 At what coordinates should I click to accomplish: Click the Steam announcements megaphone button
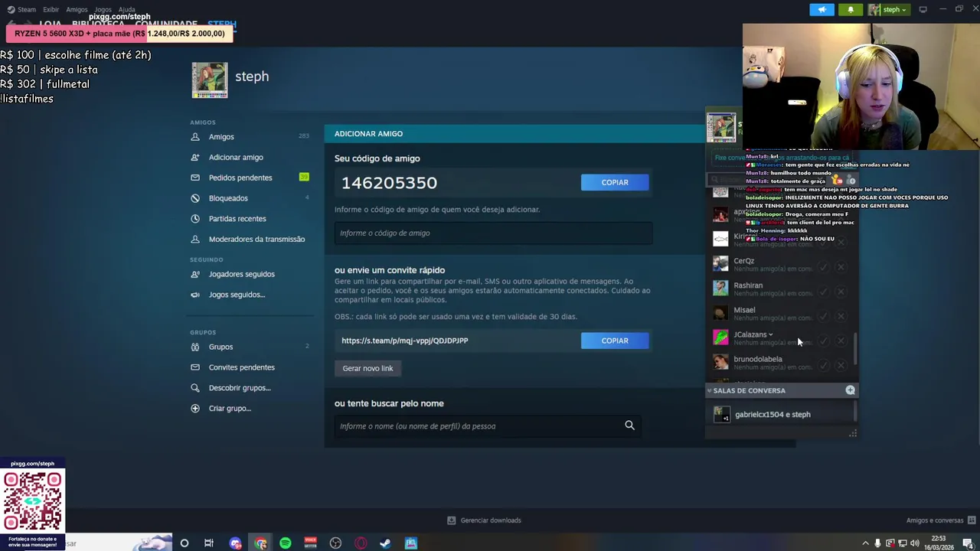coord(822,10)
